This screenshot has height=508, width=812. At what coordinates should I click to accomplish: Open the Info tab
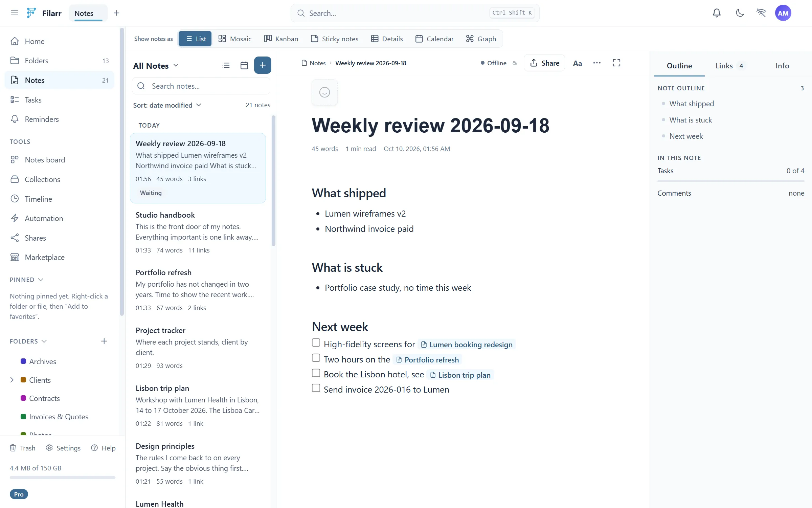782,66
